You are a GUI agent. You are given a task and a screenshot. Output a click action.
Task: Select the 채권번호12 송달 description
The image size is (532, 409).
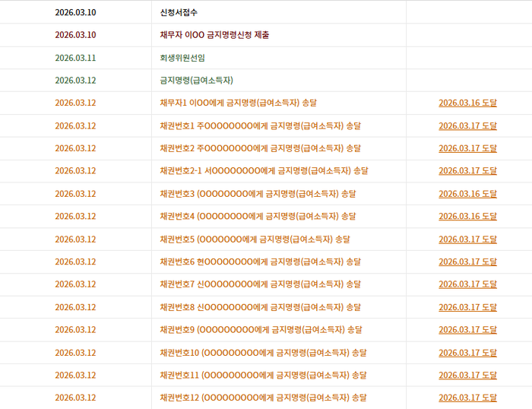(263, 398)
